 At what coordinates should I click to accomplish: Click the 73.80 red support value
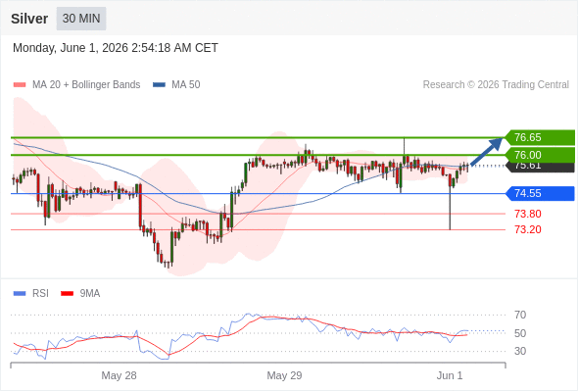coord(528,214)
